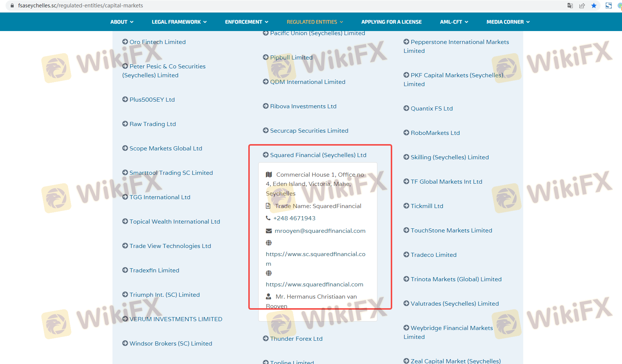This screenshot has height=364, width=622.
Task: Click the envelope icon beside the email address
Action: 269,231
